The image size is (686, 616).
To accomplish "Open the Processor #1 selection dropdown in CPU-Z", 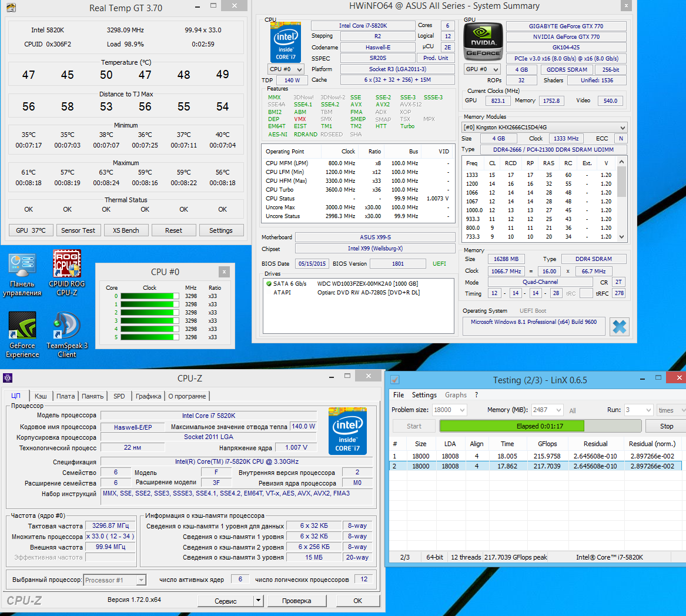I will click(115, 580).
